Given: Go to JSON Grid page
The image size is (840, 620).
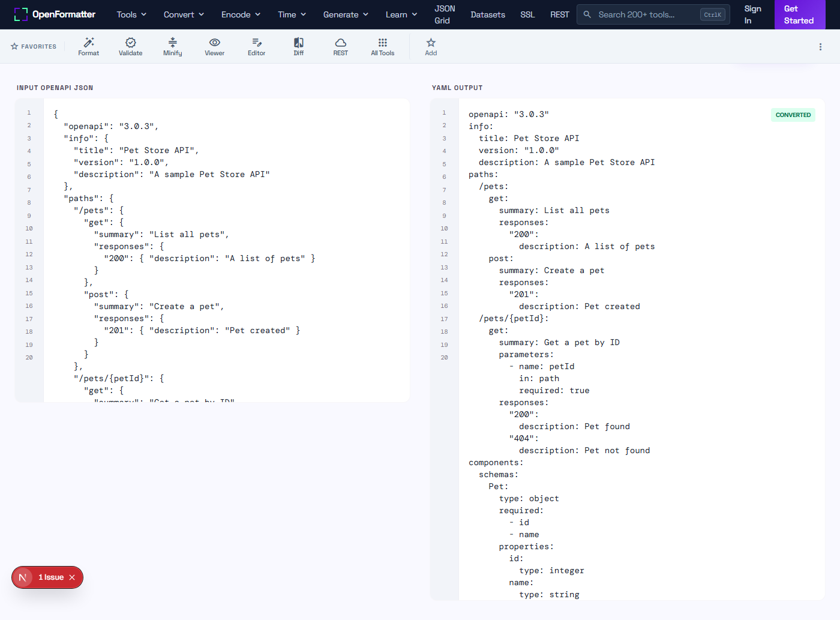Looking at the screenshot, I should click(x=445, y=14).
